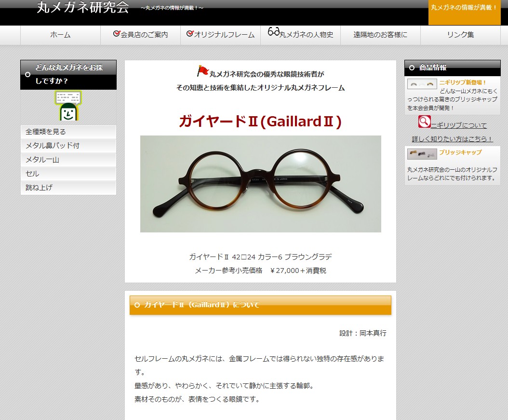
Task: Open the 遠隔地のお客様に menu item
Action: [380, 35]
